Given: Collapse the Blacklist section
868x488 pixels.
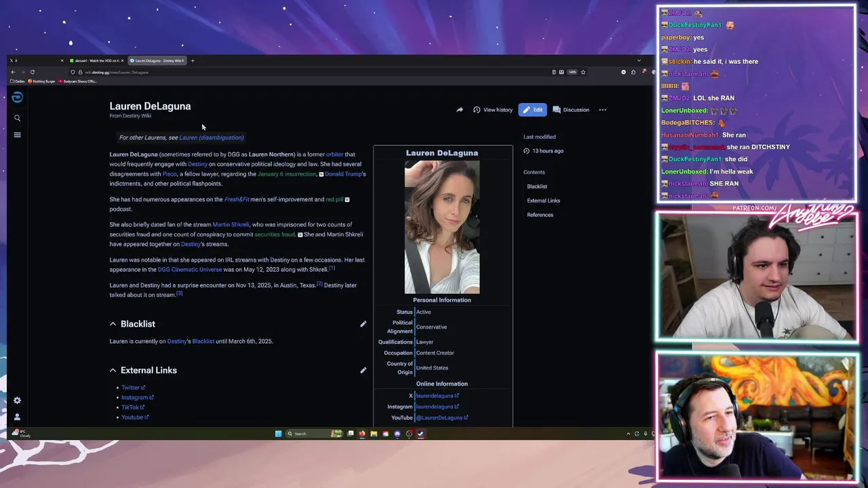Looking at the screenshot, I should [113, 324].
